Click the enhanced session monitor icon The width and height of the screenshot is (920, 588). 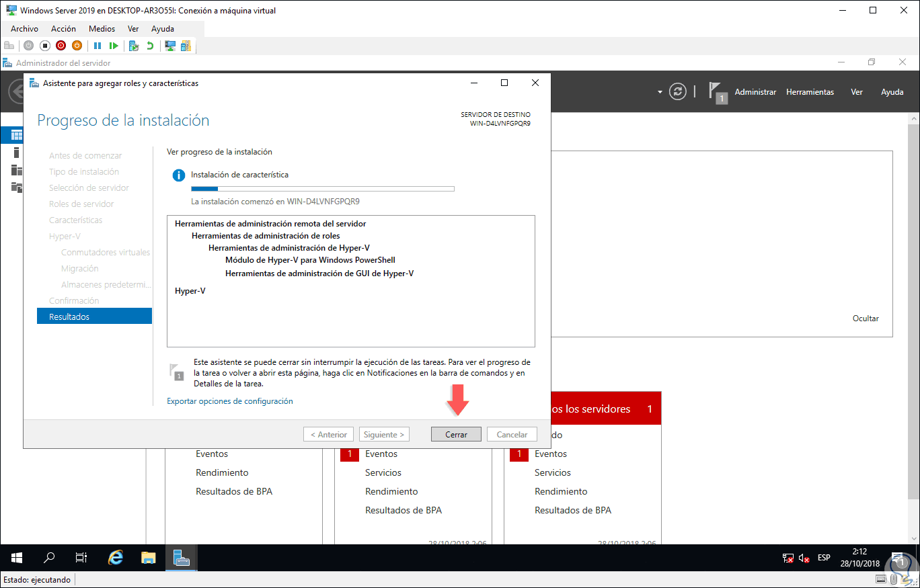(170, 46)
